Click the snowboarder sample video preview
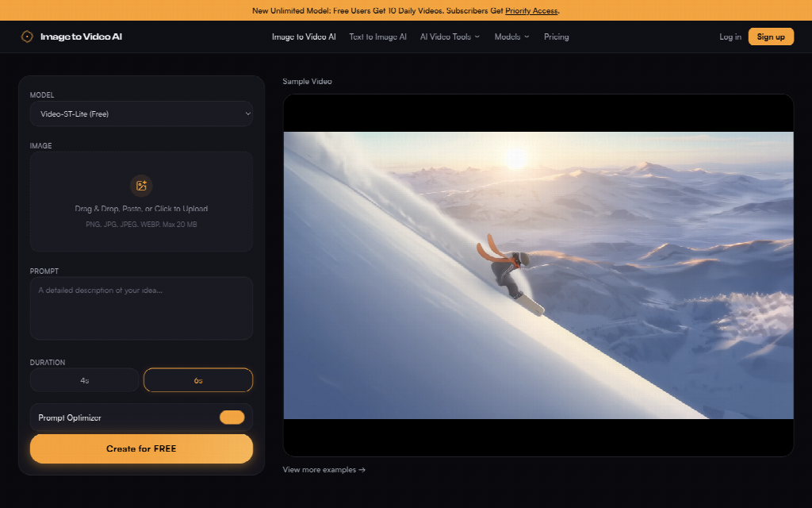This screenshot has width=812, height=508. tap(538, 275)
